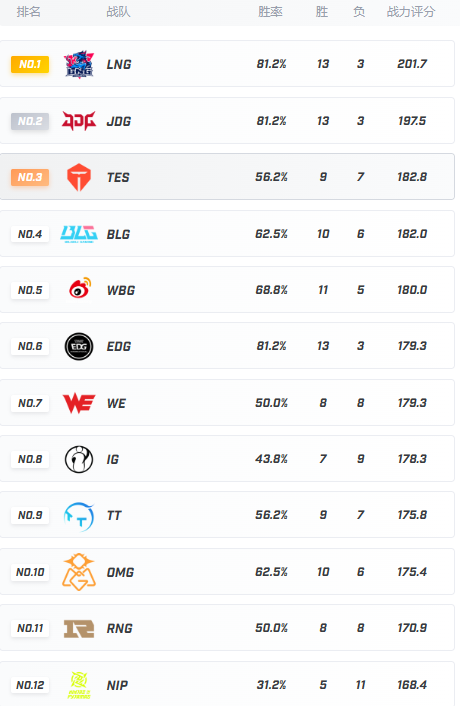Click the RNG team logo
Image resolution: width=460 pixels, height=712 pixels.
[x=79, y=629]
